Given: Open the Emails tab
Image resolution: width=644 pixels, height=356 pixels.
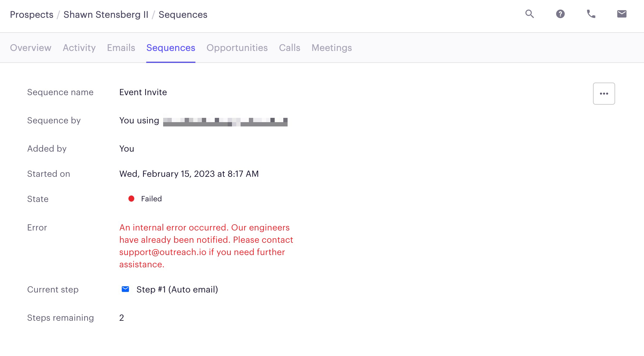Looking at the screenshot, I should (x=121, y=48).
